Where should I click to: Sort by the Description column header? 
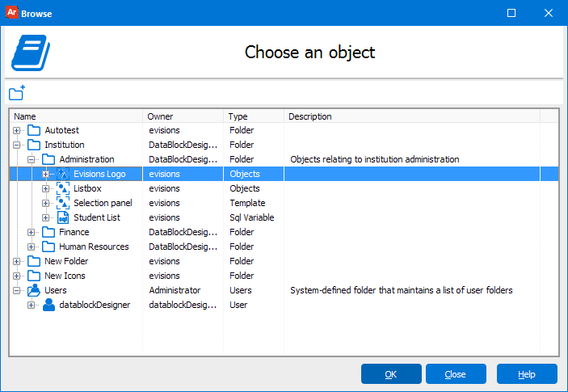click(x=412, y=116)
